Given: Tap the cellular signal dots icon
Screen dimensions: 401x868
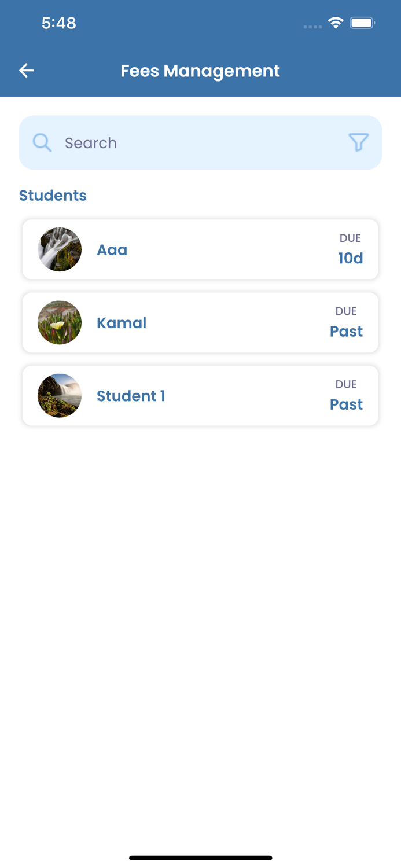Looking at the screenshot, I should pyautogui.click(x=312, y=26).
